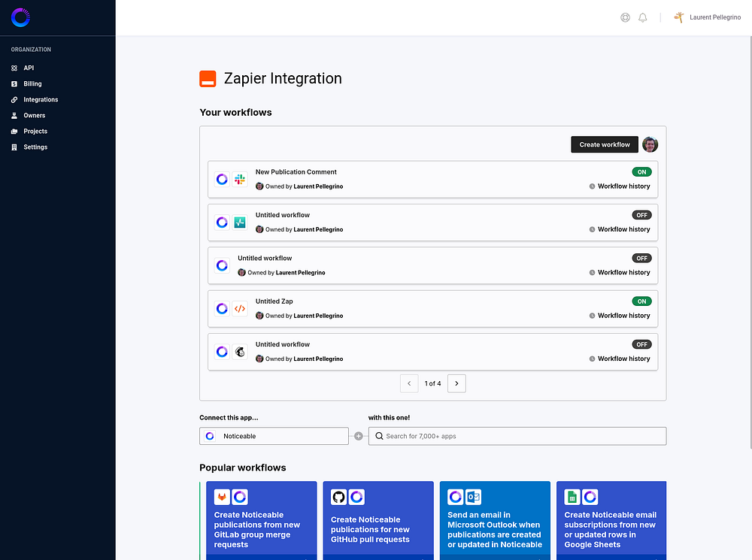Toggle OFF switch of teal pulse workflow
The height and width of the screenshot is (560, 752).
click(x=641, y=215)
